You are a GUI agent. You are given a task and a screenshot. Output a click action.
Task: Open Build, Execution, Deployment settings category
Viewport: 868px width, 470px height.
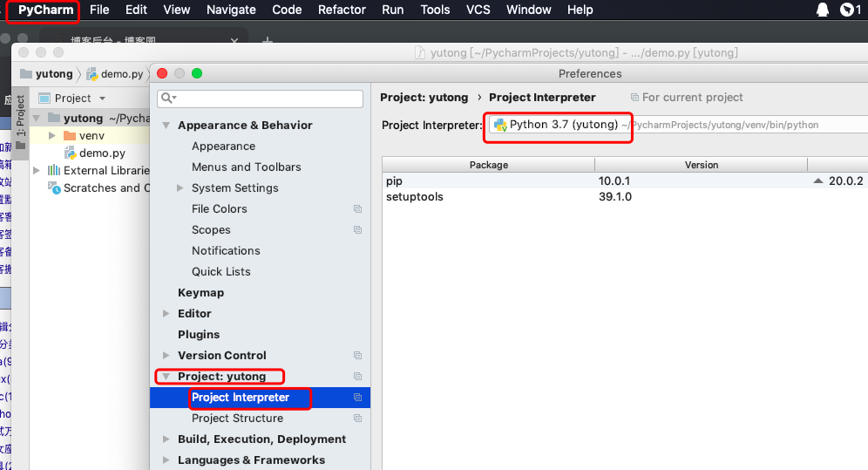pyautogui.click(x=261, y=439)
